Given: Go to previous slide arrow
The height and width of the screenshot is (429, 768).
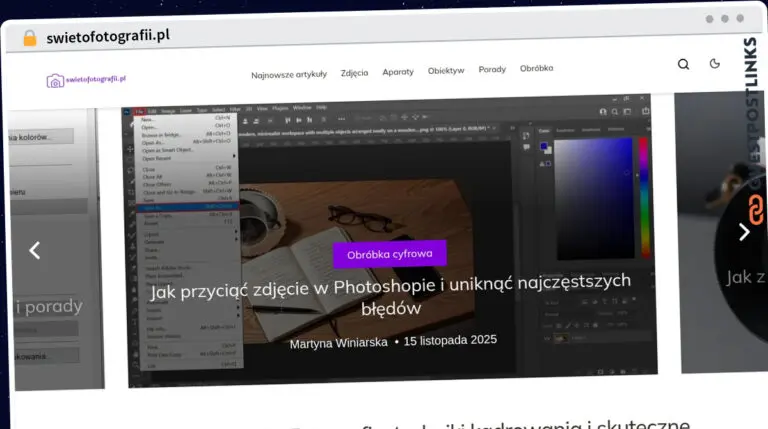Looking at the screenshot, I should click(34, 250).
